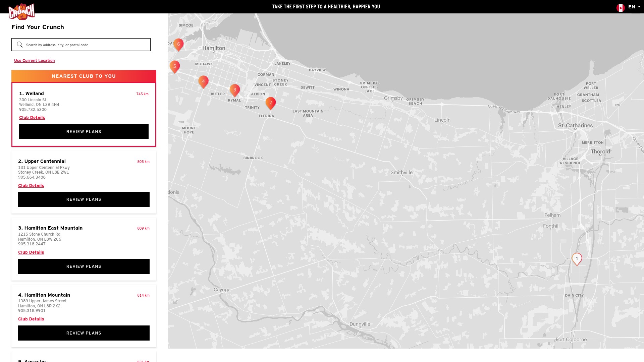Click Use Current Location link

[34, 61]
